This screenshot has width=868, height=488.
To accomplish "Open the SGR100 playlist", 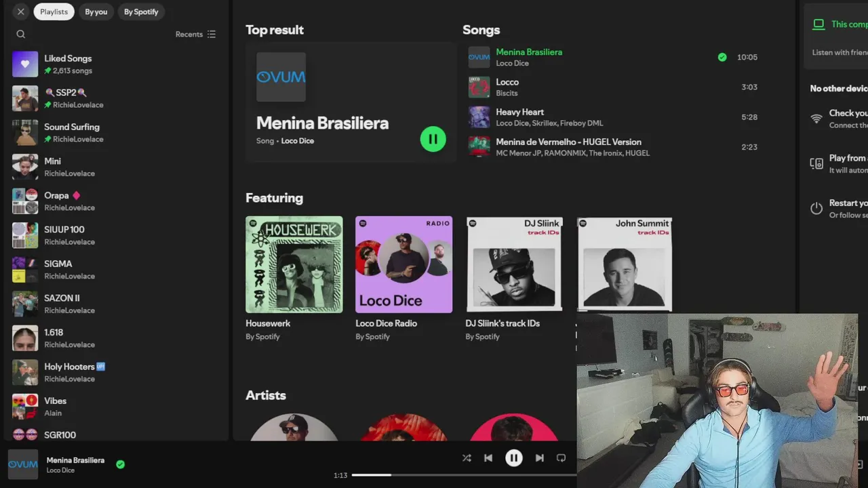I will click(115, 434).
